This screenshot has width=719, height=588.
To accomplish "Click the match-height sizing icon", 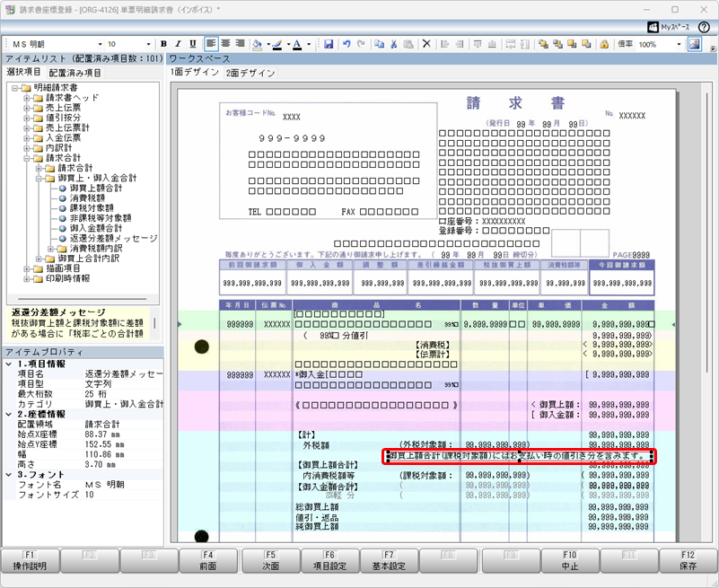I will (525, 44).
